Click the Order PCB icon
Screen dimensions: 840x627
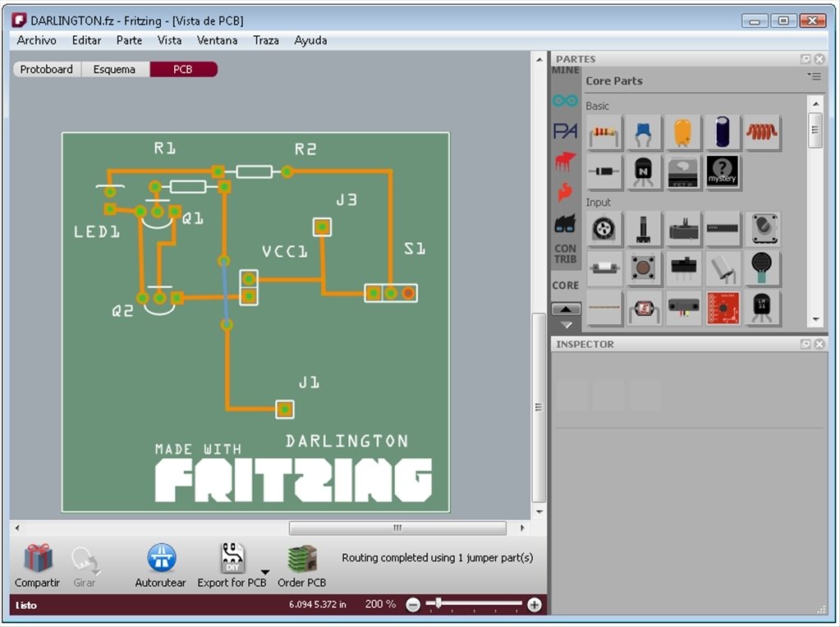point(303,558)
